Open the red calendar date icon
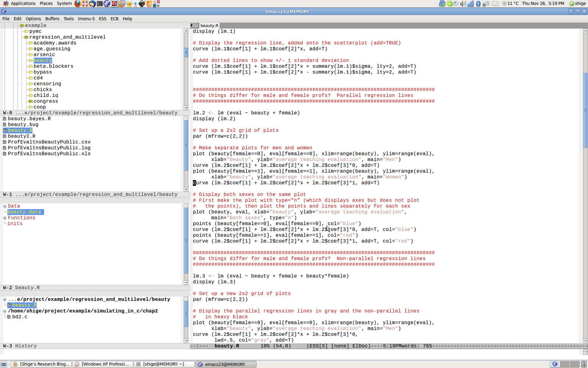The height and width of the screenshot is (368, 588). click(114, 4)
